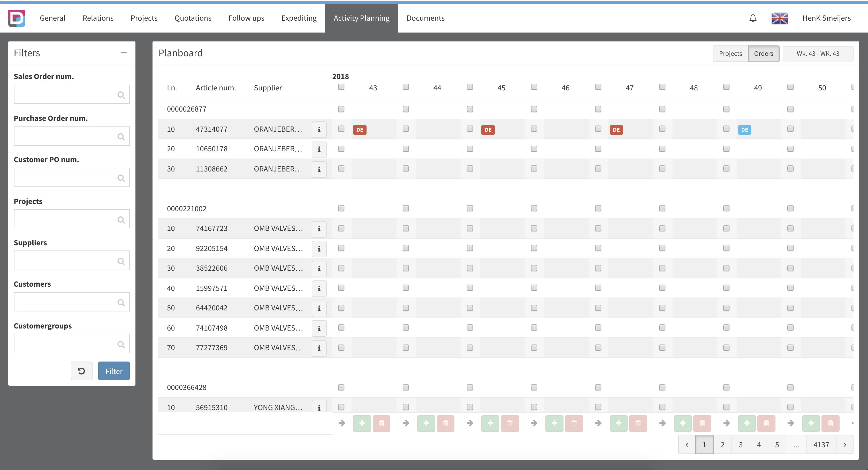Image resolution: width=868 pixels, height=470 pixels.
Task: Reset filters with the undo arrow button
Action: [81, 371]
